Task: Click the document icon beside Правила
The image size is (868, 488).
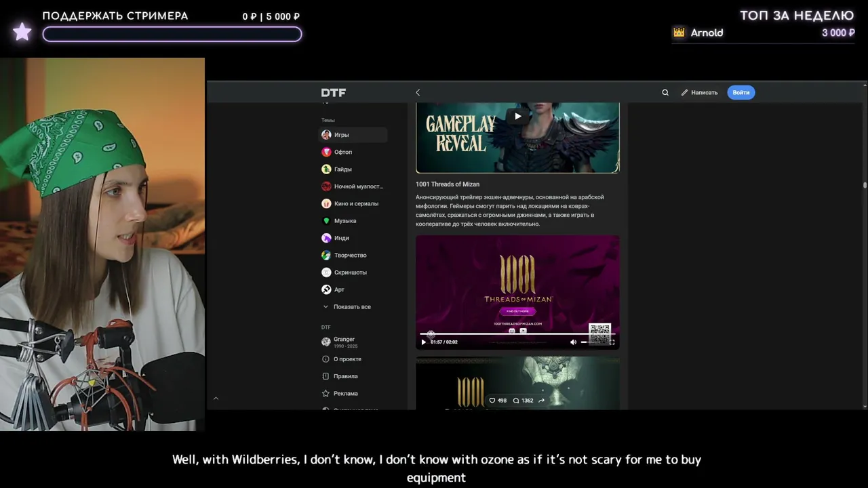Action: tap(326, 376)
